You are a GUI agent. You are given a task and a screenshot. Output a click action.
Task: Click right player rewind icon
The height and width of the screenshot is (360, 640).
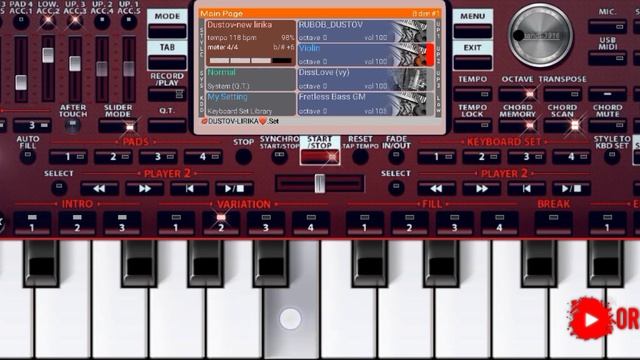pyautogui.click(x=436, y=188)
